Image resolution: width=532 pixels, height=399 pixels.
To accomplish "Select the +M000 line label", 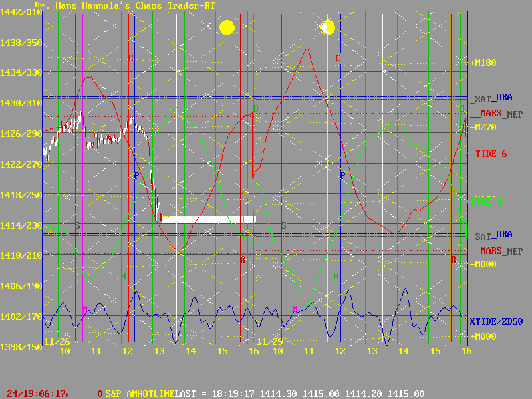I will pyautogui.click(x=483, y=336).
